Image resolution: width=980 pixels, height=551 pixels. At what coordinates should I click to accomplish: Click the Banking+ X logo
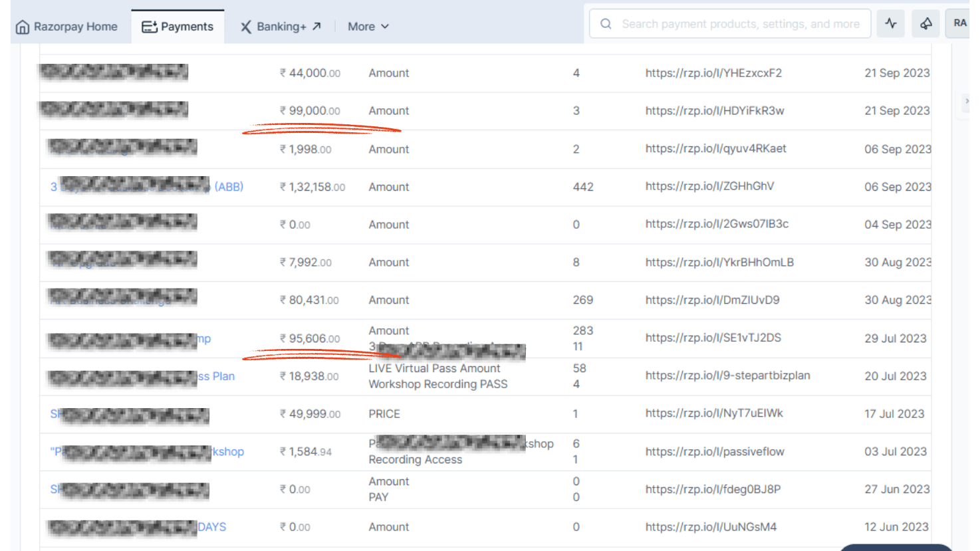click(x=245, y=27)
